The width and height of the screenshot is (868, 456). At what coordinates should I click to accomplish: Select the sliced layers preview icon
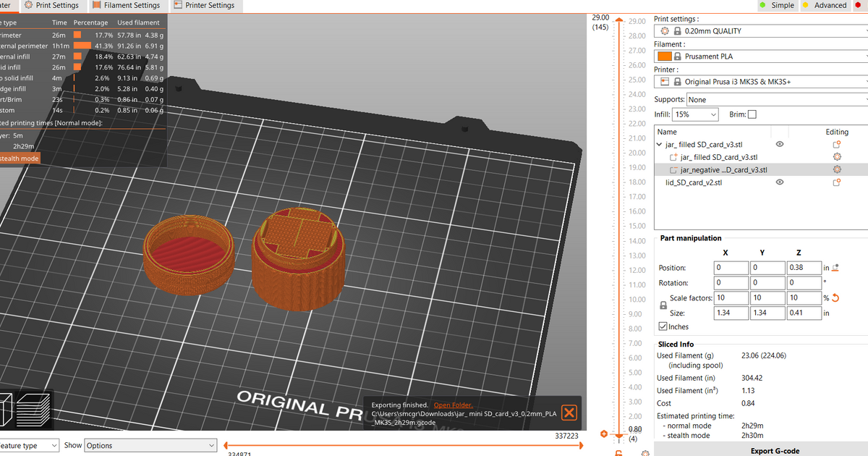pos(33,410)
